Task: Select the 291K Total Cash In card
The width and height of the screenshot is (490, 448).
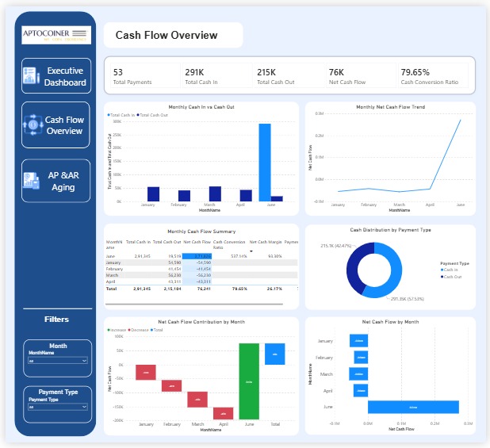Action: [217, 75]
